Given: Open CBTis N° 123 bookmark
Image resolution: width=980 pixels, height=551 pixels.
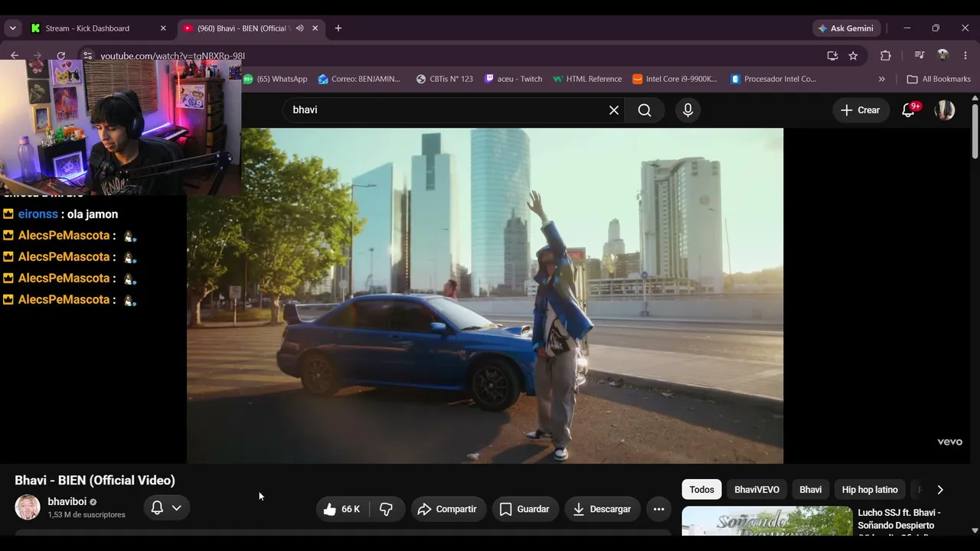Looking at the screenshot, I should pyautogui.click(x=444, y=79).
